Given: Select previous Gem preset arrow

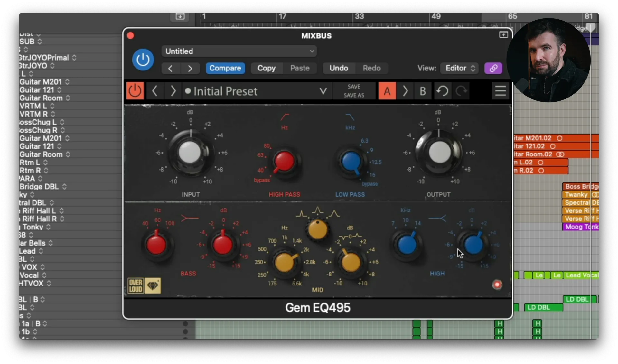Looking at the screenshot, I should (x=155, y=91).
